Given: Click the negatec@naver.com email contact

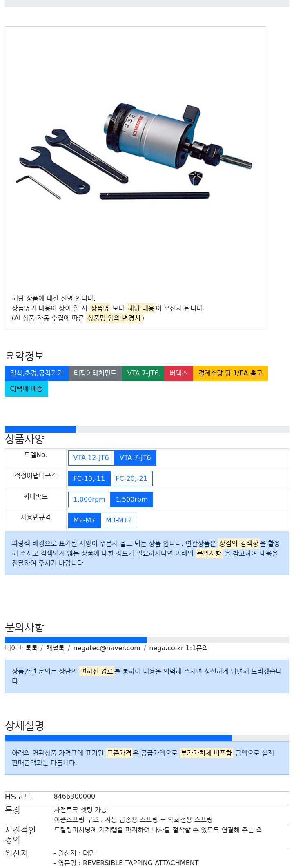Looking at the screenshot, I should [x=107, y=648].
